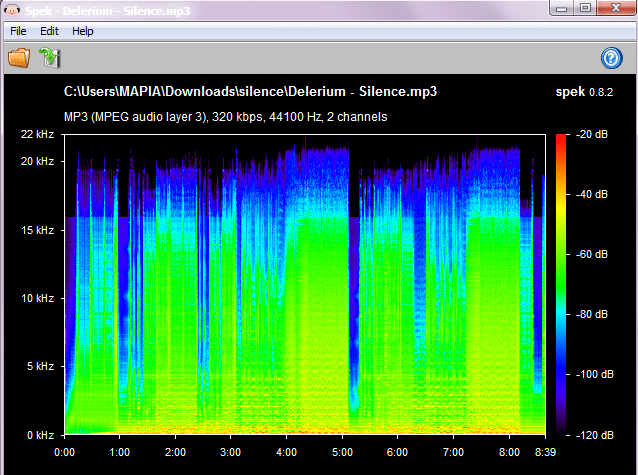Open the Edit menu
638x475 pixels.
pos(49,31)
